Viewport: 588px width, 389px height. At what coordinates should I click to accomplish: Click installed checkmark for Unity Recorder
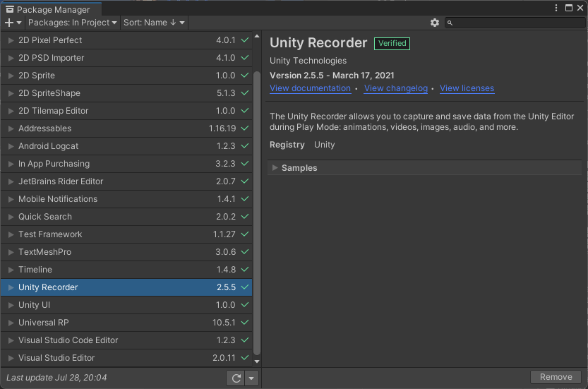point(245,287)
